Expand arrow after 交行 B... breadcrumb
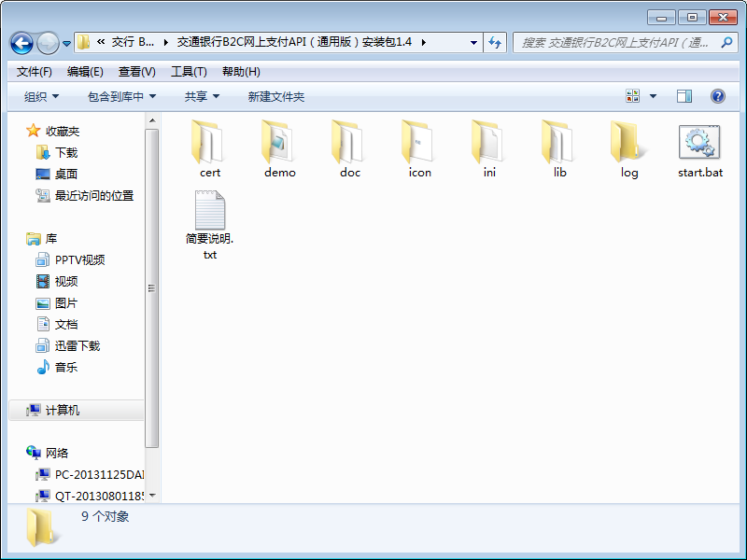 click(x=166, y=42)
